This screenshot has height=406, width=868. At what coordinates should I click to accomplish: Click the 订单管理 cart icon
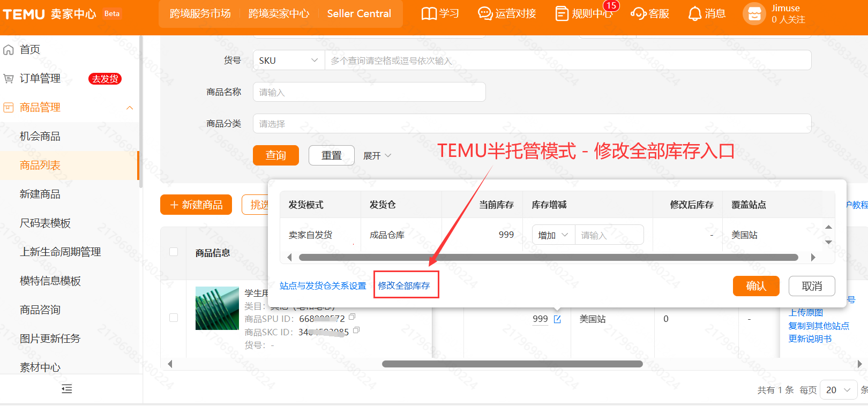click(x=9, y=79)
